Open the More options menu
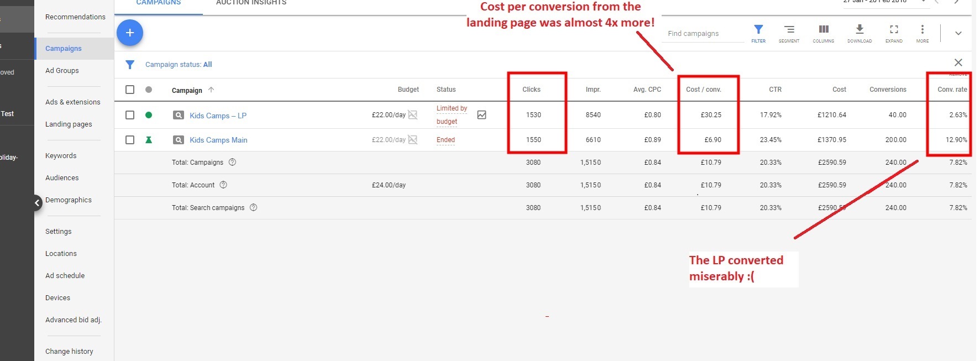The width and height of the screenshot is (980, 361). click(922, 33)
